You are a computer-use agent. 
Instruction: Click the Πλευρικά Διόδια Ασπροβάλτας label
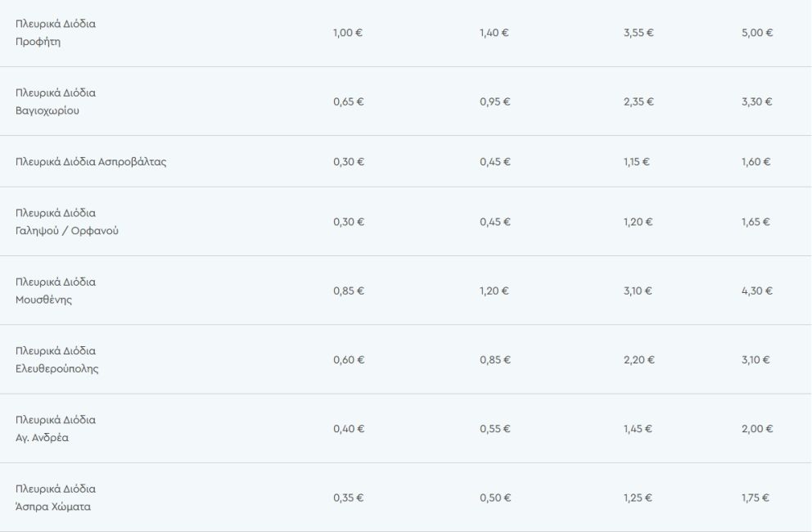click(x=91, y=161)
